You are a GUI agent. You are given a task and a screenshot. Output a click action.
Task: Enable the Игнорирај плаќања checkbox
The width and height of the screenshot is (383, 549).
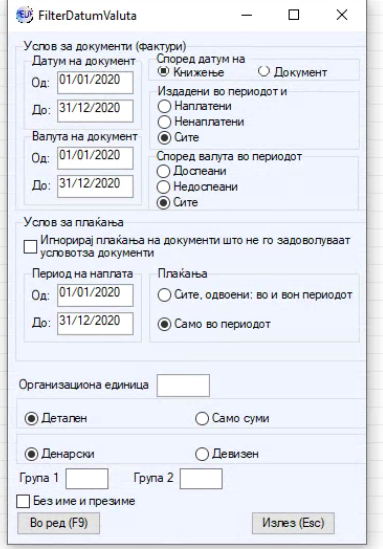30,246
